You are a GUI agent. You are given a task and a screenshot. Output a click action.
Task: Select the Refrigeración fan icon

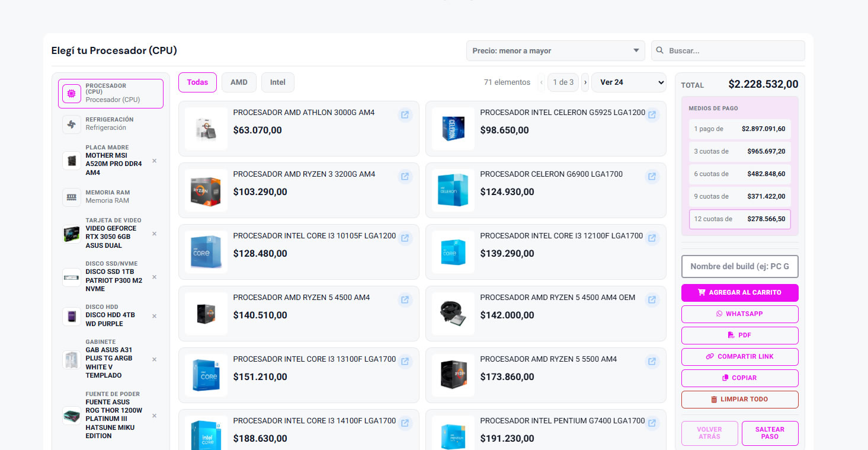click(72, 125)
